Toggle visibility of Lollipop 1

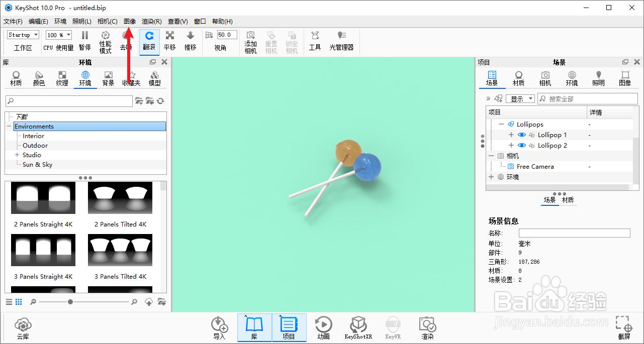(x=522, y=135)
